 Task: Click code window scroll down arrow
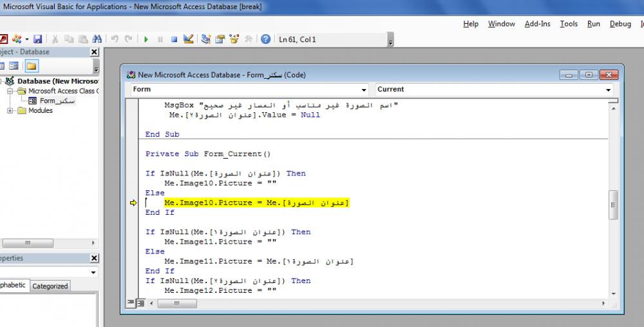point(614,293)
